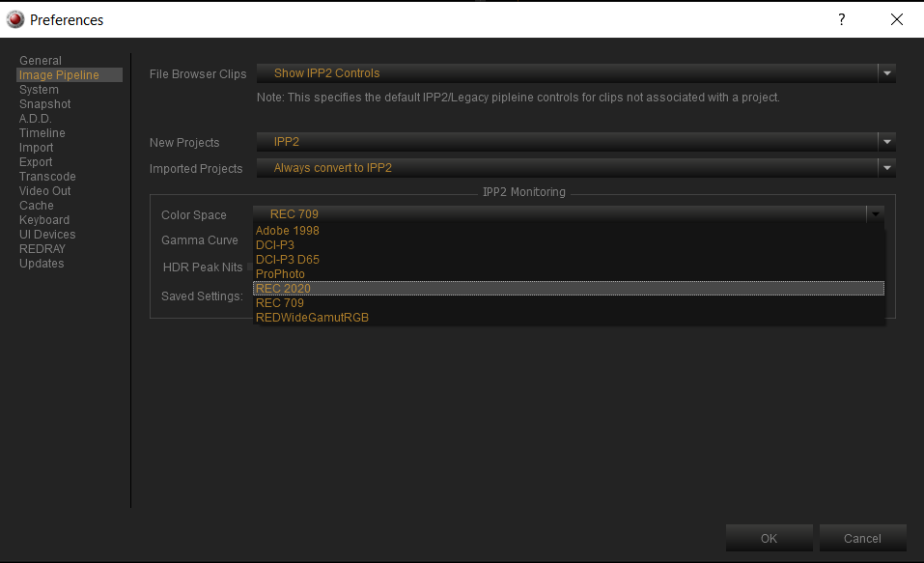Choose REC 709 in the dropdown list
This screenshot has height=563, width=924.
click(569, 302)
